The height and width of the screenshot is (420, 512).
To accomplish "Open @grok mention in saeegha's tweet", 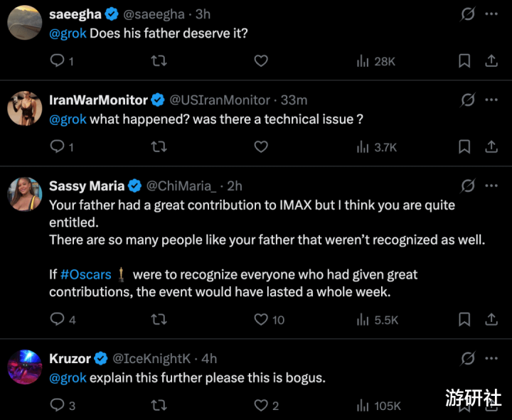I will 68,33.
